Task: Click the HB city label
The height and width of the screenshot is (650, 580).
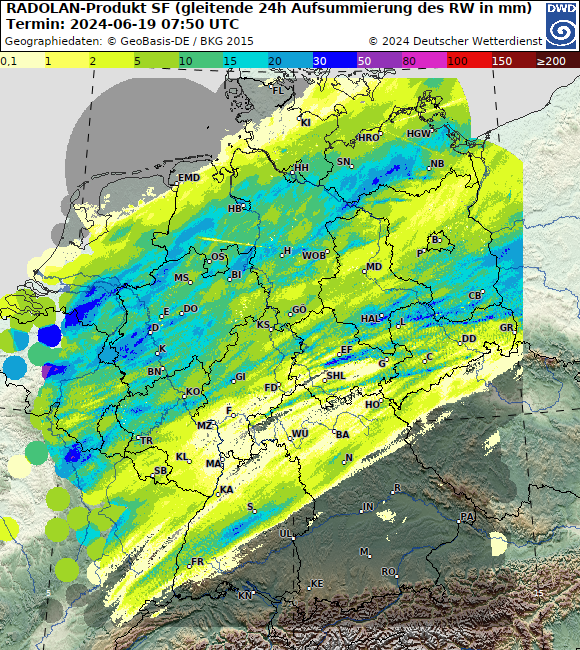Action: 235,209
